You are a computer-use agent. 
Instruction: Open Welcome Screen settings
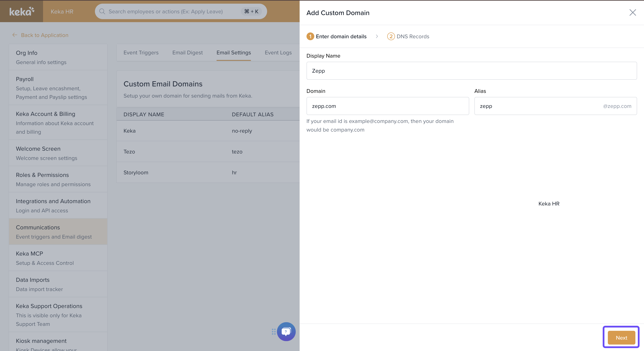(x=58, y=153)
